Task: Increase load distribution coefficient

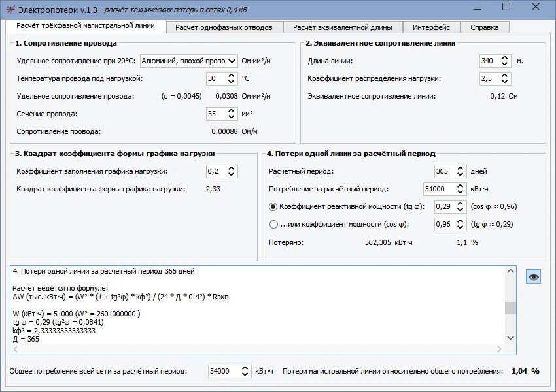Action: [504, 75]
